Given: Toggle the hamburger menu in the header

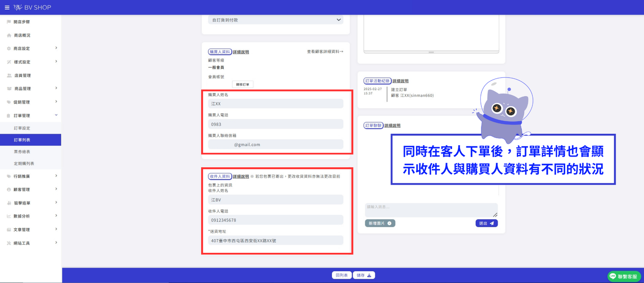Looking at the screenshot, I should (x=7, y=8).
